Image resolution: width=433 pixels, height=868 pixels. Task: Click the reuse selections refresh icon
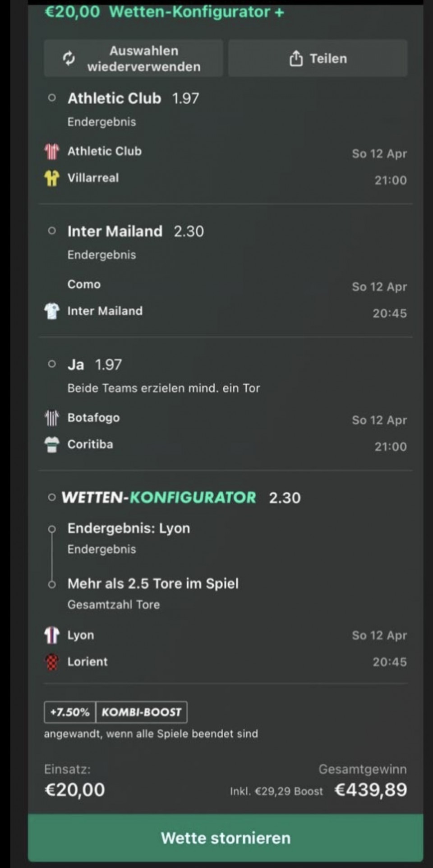tap(69, 58)
